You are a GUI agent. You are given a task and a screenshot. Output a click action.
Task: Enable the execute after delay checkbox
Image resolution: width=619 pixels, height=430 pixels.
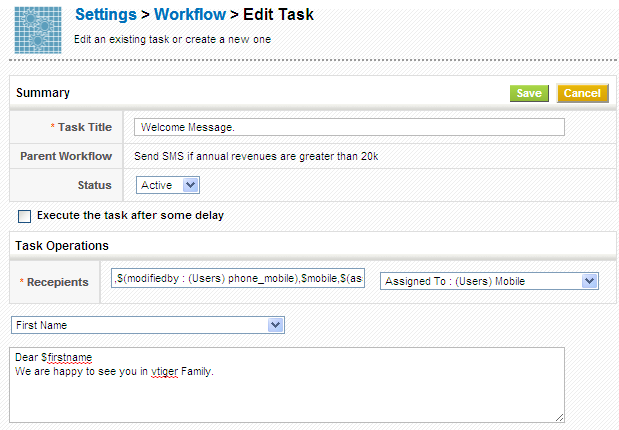[25, 216]
